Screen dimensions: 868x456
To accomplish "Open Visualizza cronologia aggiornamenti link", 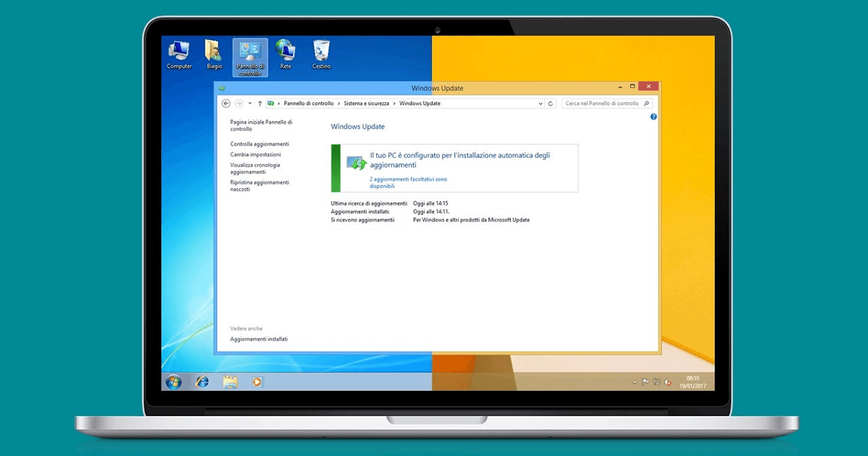I will click(x=255, y=169).
